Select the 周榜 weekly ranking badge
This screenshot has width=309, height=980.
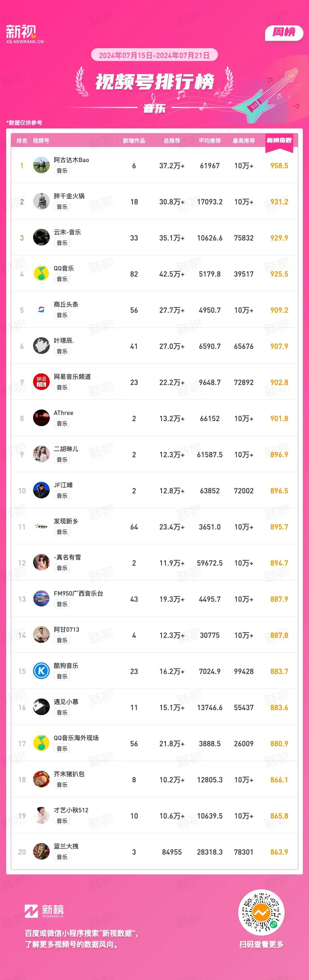pyautogui.click(x=284, y=32)
